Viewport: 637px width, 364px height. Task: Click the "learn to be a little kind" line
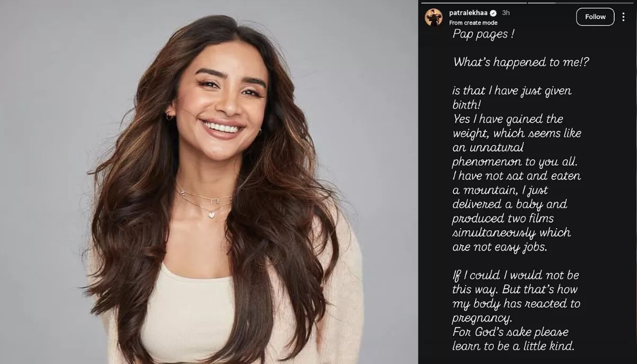point(513,346)
